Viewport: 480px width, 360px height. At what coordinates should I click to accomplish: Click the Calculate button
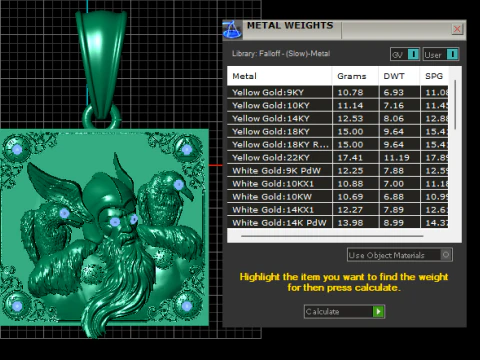point(344,312)
